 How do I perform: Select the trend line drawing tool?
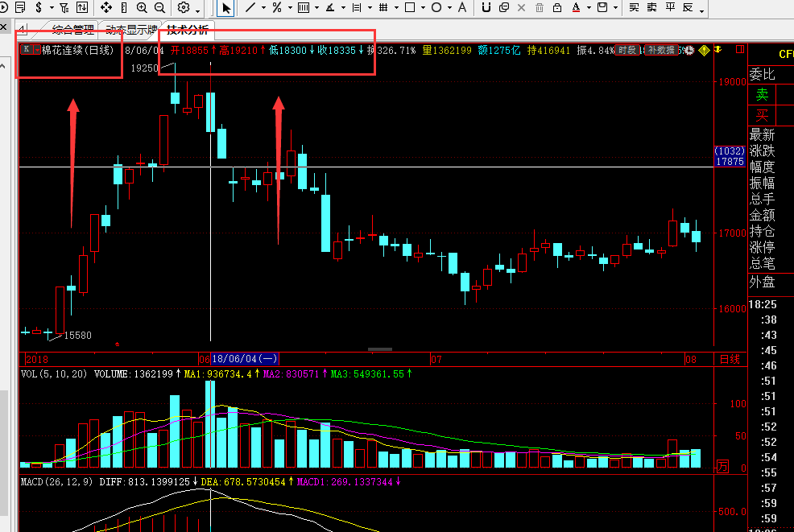pos(250,7)
